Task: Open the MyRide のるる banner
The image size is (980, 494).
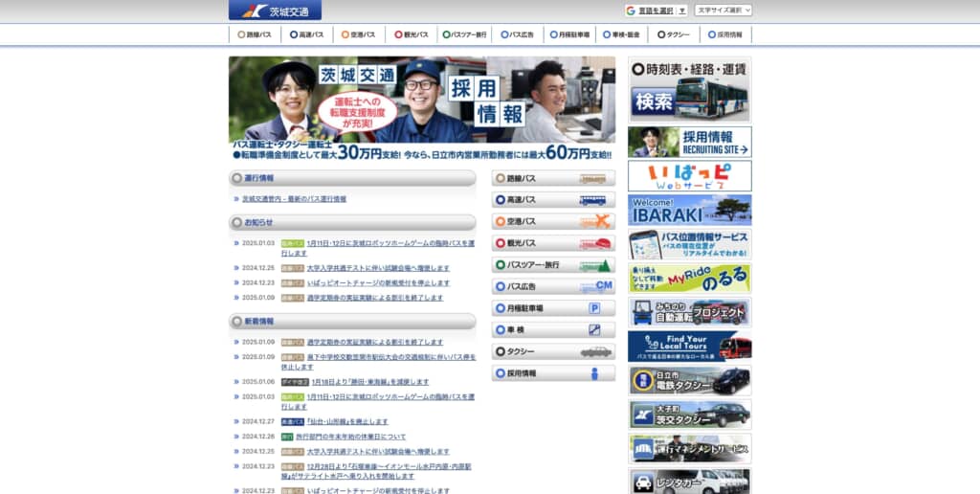Action: [x=690, y=279]
